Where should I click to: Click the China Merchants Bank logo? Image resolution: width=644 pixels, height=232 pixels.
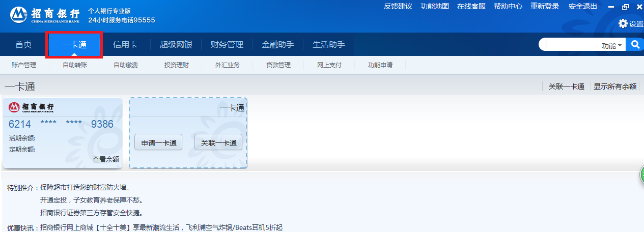[x=45, y=15]
